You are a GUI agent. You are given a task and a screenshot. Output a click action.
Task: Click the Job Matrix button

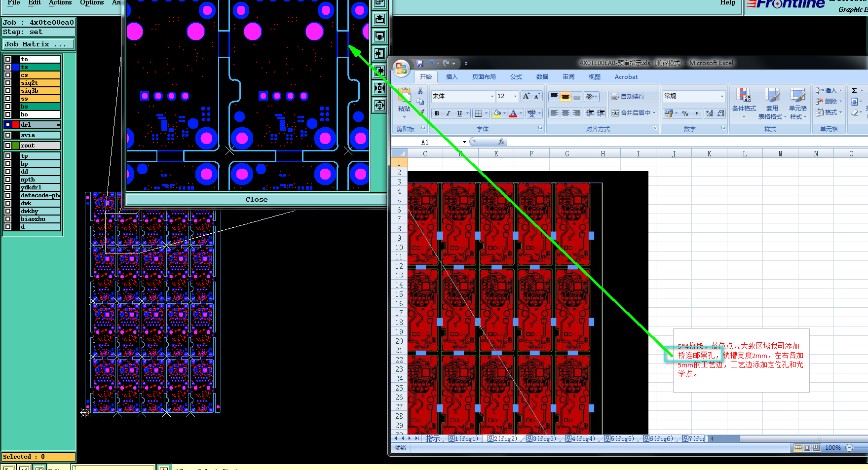click(38, 44)
